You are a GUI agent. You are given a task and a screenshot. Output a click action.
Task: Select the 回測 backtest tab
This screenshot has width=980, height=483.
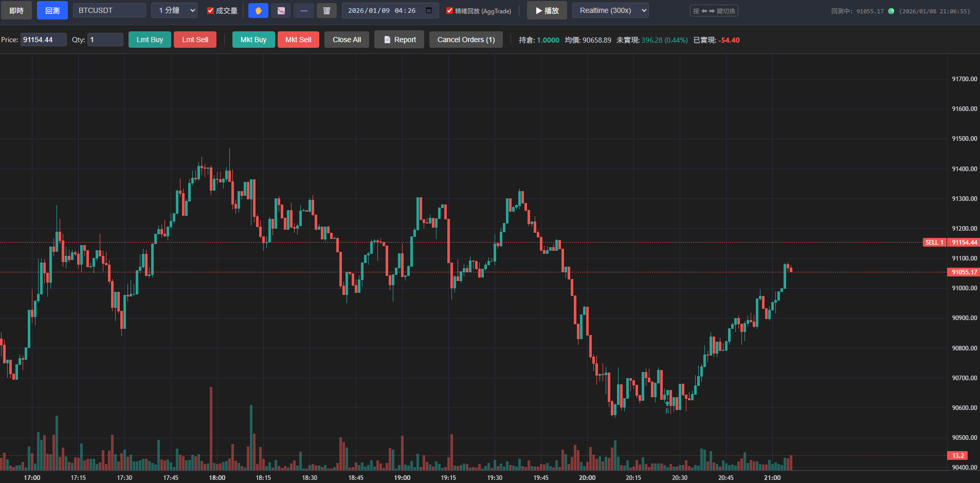pos(52,10)
